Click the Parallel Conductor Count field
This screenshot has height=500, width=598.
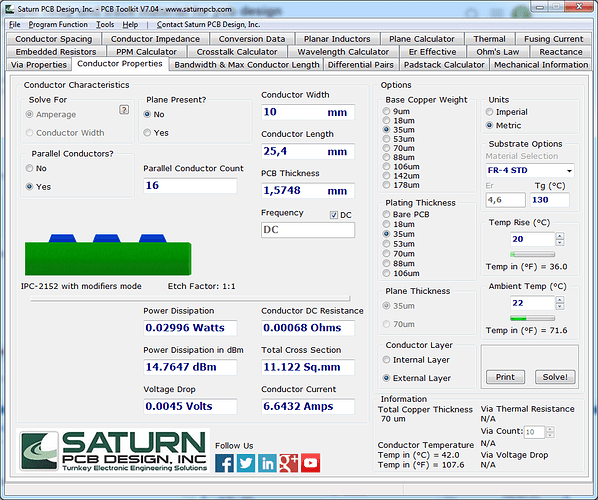click(x=190, y=186)
